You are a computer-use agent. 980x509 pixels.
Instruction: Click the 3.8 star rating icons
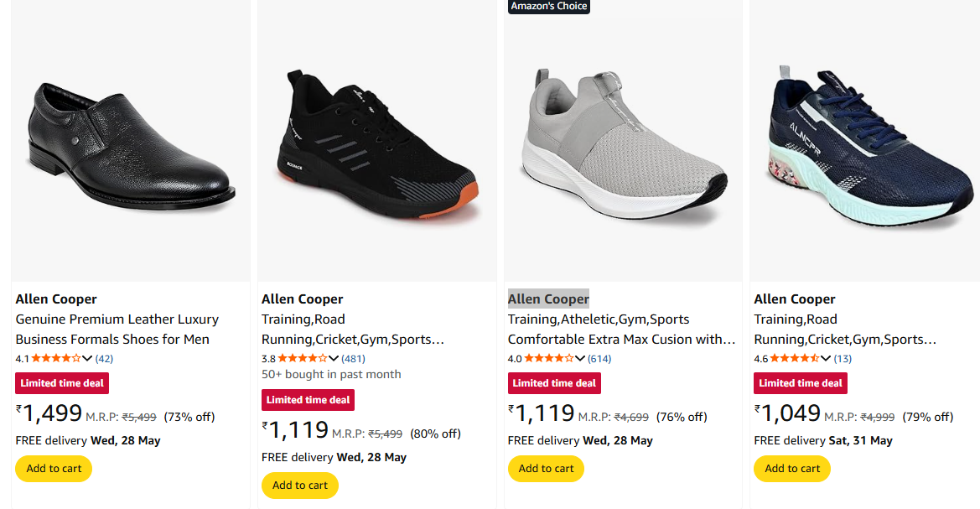303,358
